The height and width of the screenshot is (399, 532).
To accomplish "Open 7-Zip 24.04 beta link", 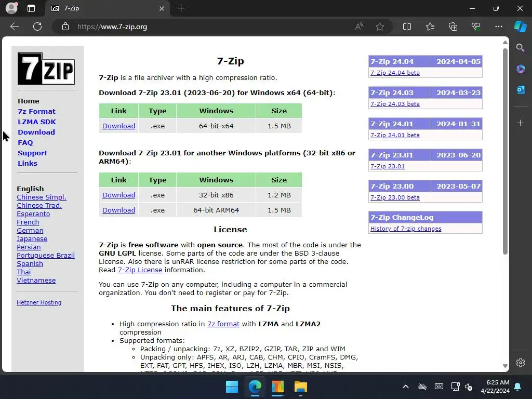I will (x=395, y=73).
